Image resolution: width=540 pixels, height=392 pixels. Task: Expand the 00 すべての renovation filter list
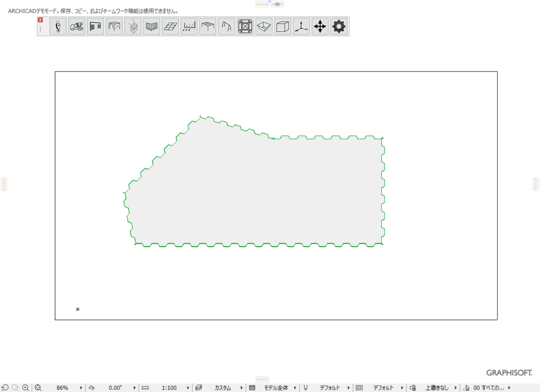[x=509, y=388]
